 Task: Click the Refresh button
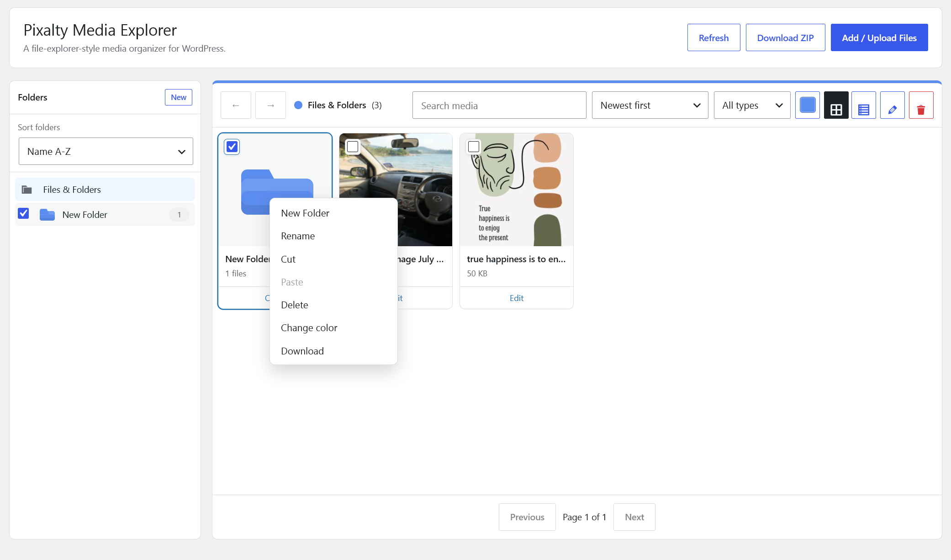tap(713, 37)
